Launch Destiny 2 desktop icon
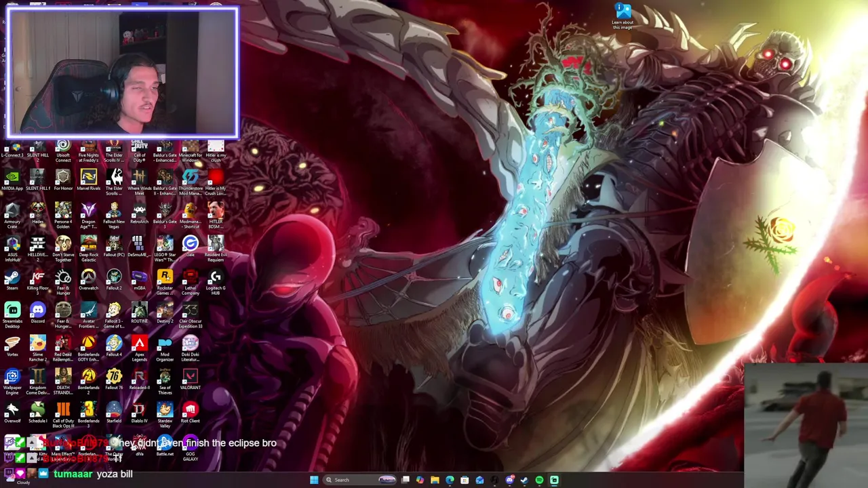 click(165, 313)
